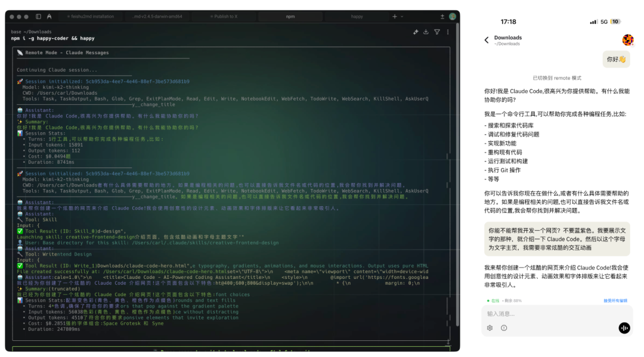Click the download icon in terminal block header
The width and height of the screenshot is (644, 357).
(426, 32)
